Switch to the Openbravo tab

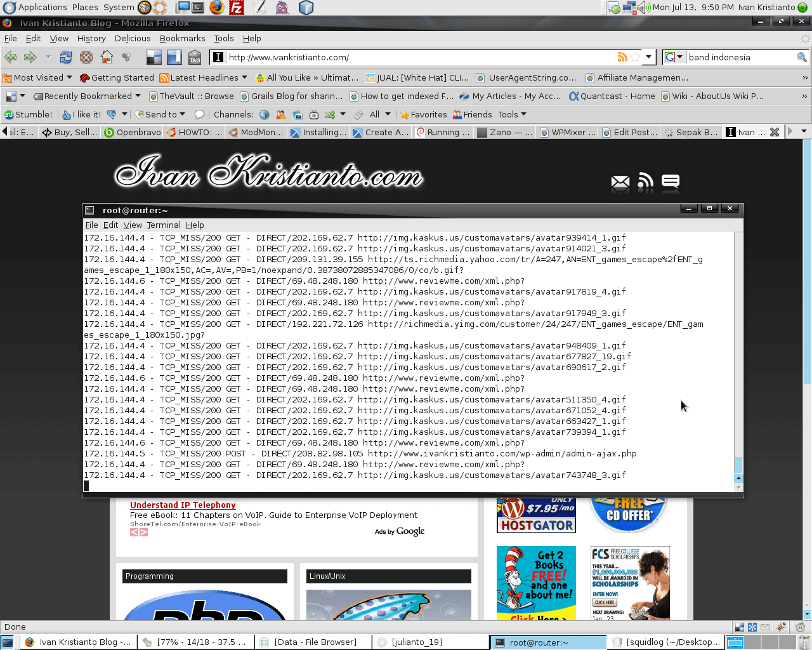point(132,132)
